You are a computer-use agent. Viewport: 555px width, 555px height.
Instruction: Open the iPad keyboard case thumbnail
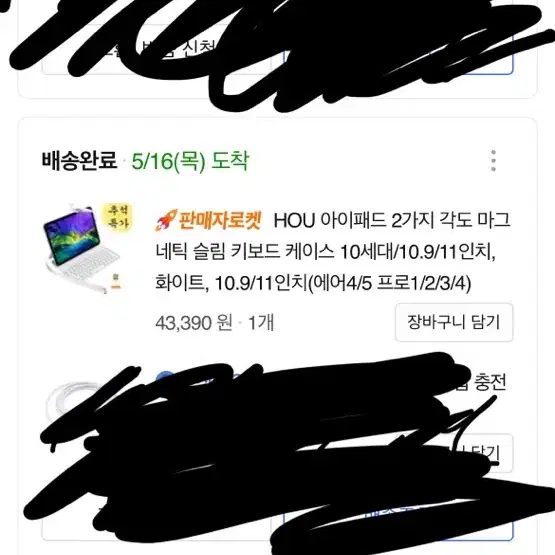87,248
